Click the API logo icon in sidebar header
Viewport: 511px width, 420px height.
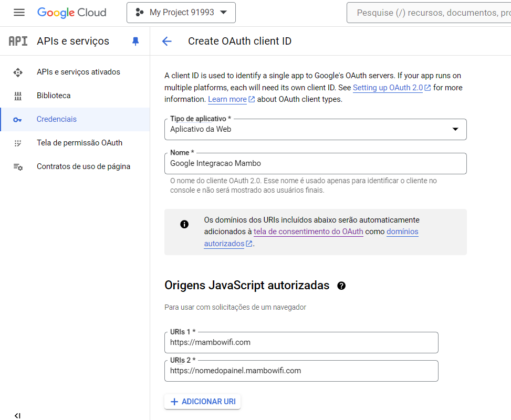point(18,41)
